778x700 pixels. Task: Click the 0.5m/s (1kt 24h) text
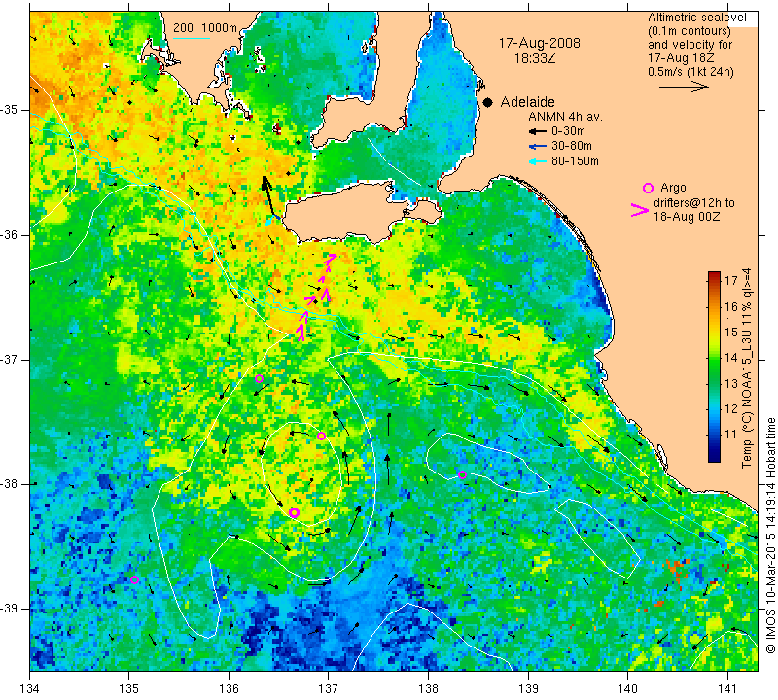690,72
